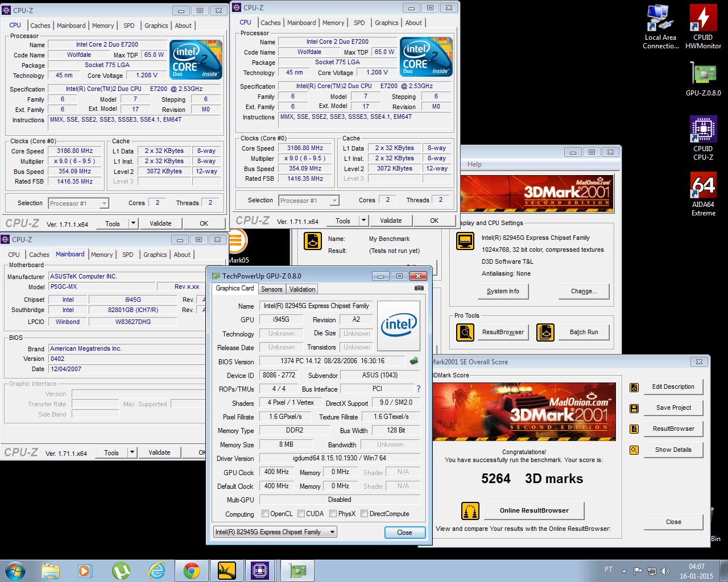The height and width of the screenshot is (582, 728).
Task: Enable the PhysX checkbox in GPU-Z
Action: click(x=333, y=514)
